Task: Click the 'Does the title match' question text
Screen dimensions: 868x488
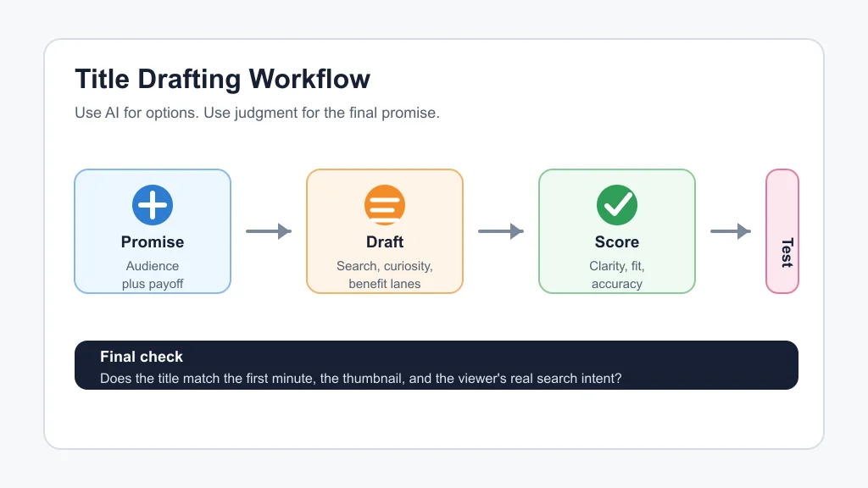Action: point(360,379)
